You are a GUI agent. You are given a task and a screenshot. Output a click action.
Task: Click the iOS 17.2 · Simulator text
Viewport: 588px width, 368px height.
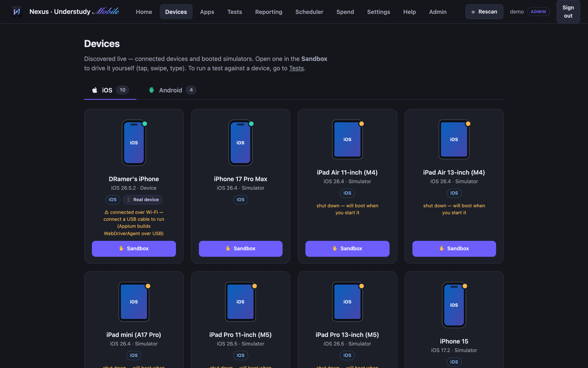[x=454, y=350]
